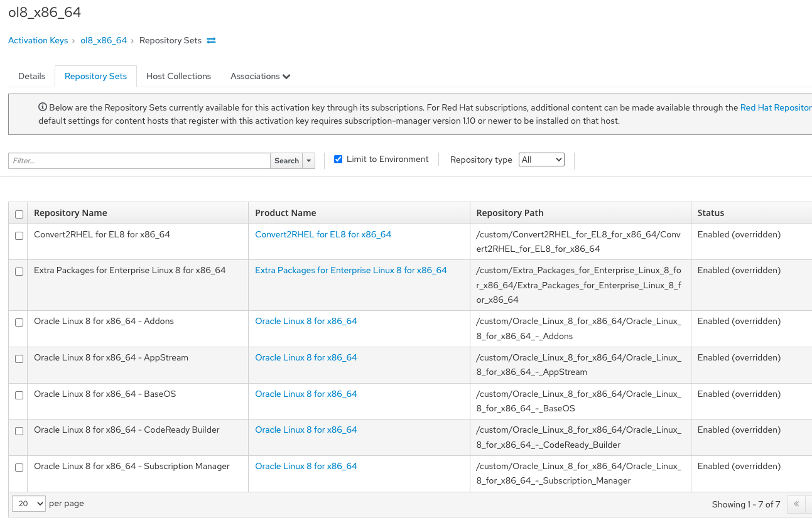Viewport: 812px width, 525px height.
Task: Click 'Extra Packages for Enterprise Linux 8' repository name
Action: tap(129, 270)
